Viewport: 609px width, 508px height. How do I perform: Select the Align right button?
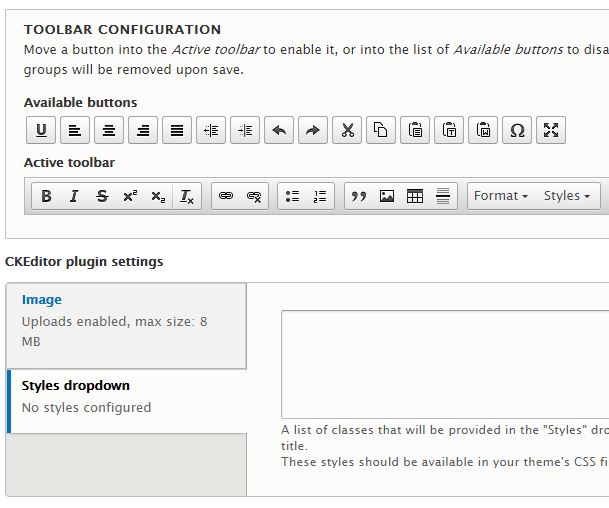click(x=143, y=130)
